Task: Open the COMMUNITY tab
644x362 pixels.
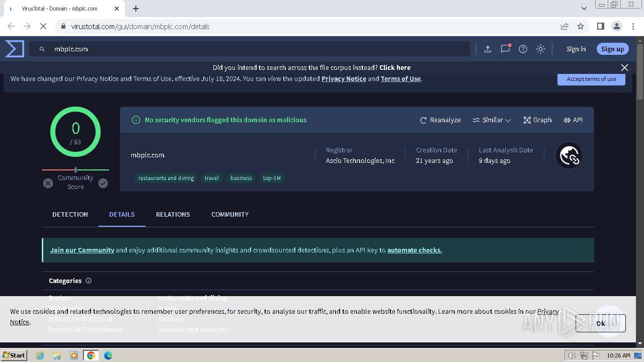Action: [230, 214]
